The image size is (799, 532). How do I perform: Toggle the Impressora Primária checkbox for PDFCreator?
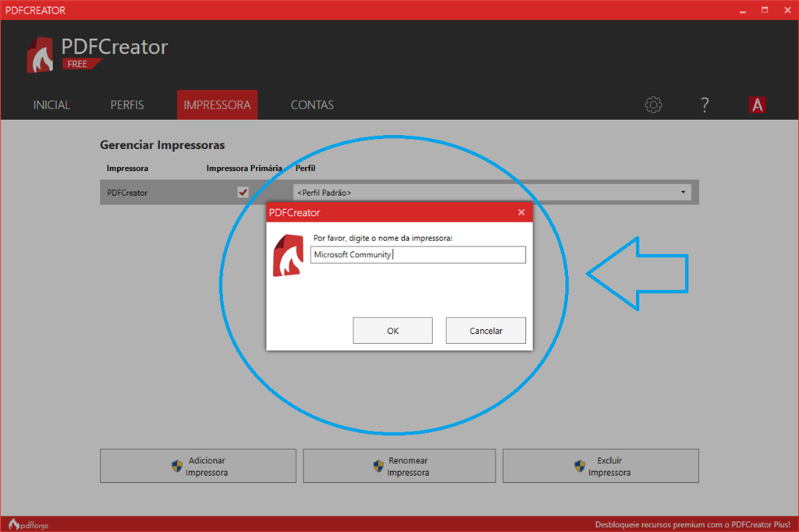[x=243, y=192]
